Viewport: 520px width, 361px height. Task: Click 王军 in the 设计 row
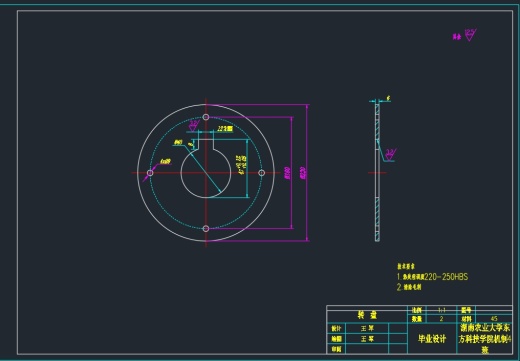[x=367, y=328]
